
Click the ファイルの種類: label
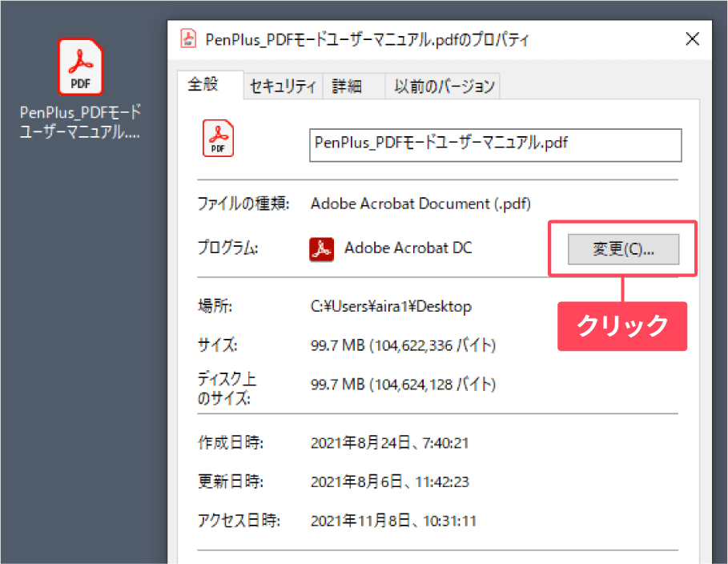click(x=243, y=204)
